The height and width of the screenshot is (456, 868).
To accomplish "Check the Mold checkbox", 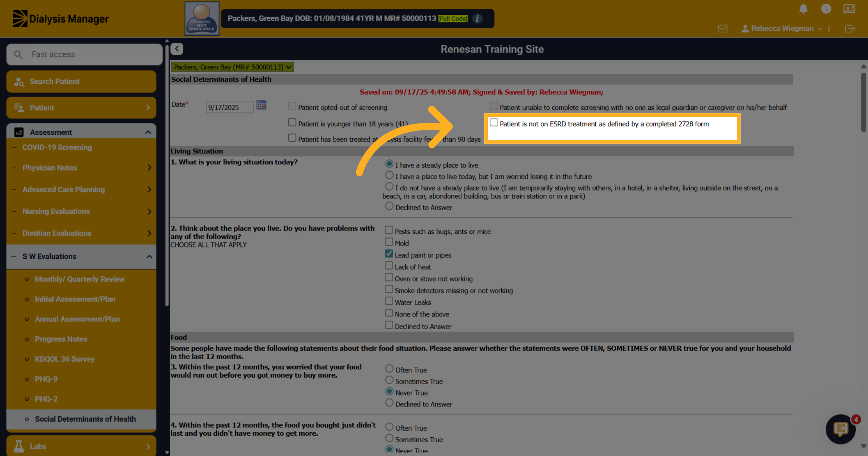I will (x=389, y=242).
